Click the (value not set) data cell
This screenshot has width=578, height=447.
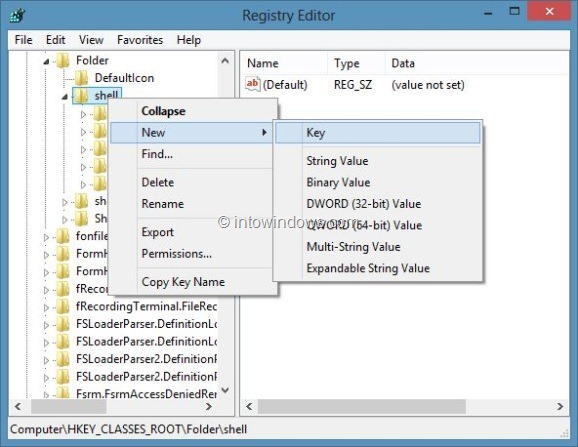tap(428, 85)
